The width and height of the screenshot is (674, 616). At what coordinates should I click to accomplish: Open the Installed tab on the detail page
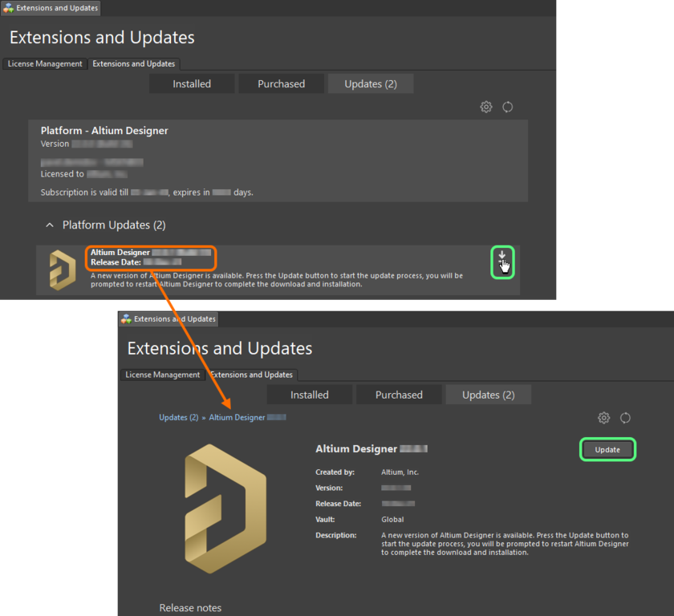pos(309,394)
